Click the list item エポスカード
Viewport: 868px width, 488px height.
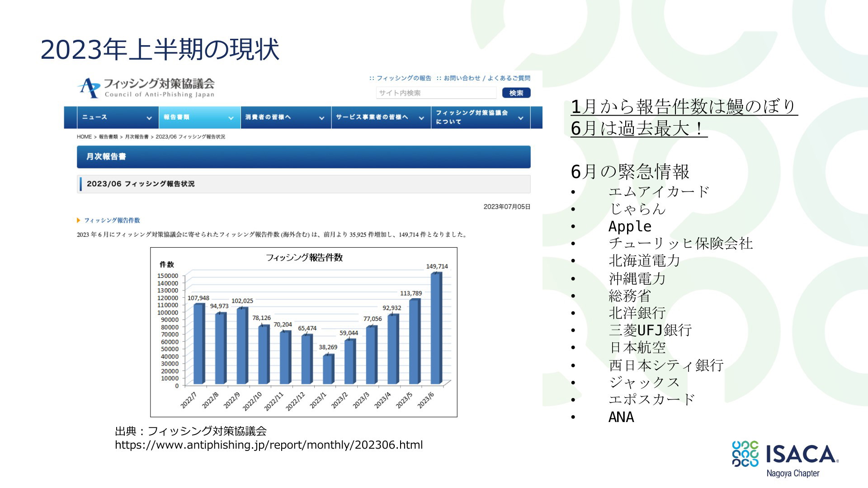[x=651, y=399]
